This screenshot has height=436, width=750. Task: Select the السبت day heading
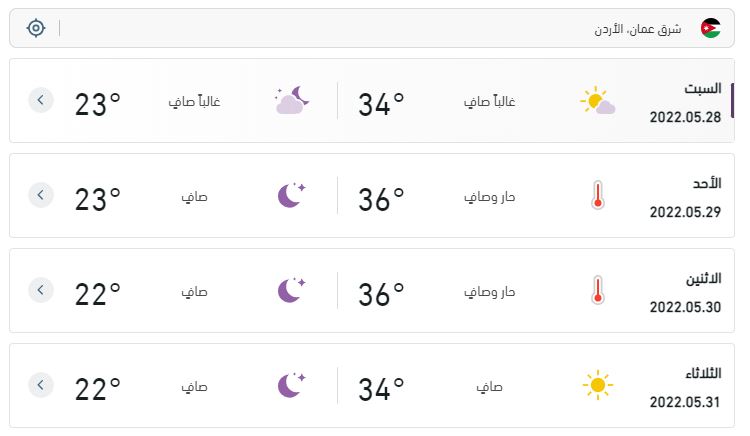click(x=702, y=88)
